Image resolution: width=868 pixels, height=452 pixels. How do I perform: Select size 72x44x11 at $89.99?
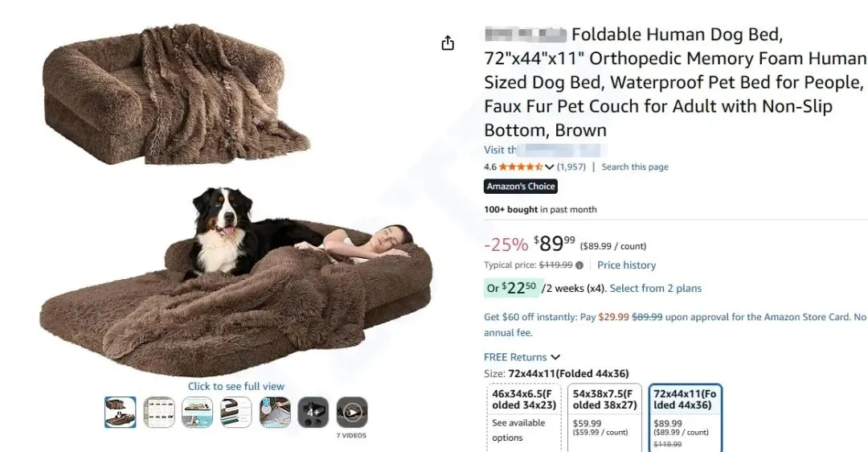[686, 417]
